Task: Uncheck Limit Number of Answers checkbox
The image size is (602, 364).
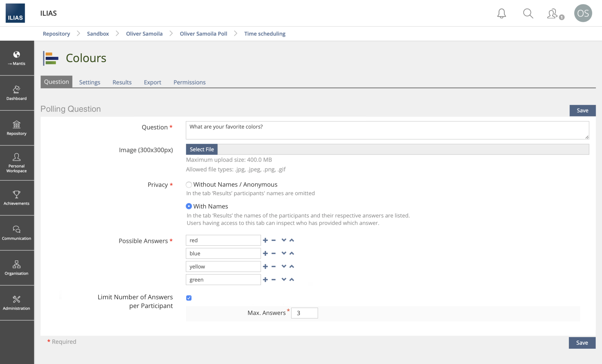Action: pos(189,298)
